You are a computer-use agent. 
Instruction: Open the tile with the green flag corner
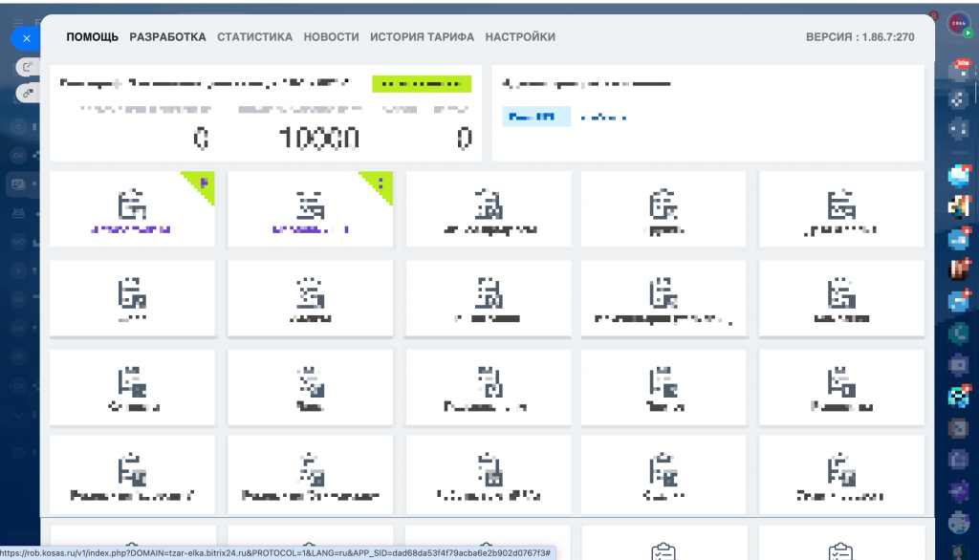click(x=132, y=208)
